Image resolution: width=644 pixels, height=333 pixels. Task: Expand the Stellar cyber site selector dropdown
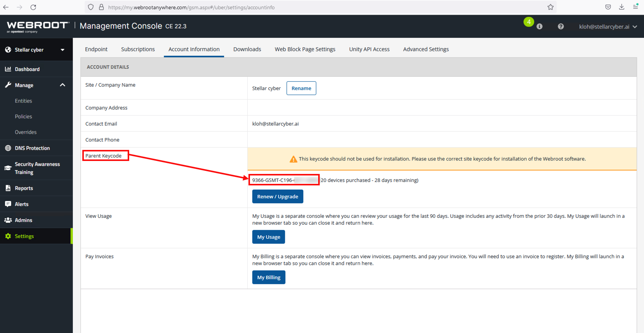pos(62,50)
